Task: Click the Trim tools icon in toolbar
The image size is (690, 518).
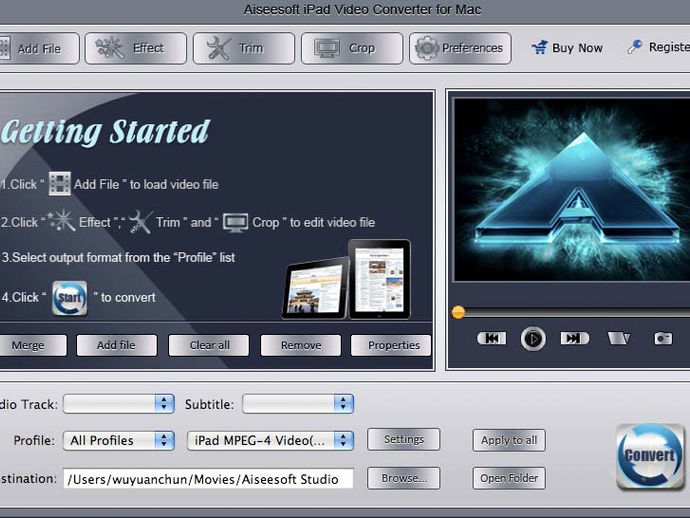Action: tap(218, 48)
